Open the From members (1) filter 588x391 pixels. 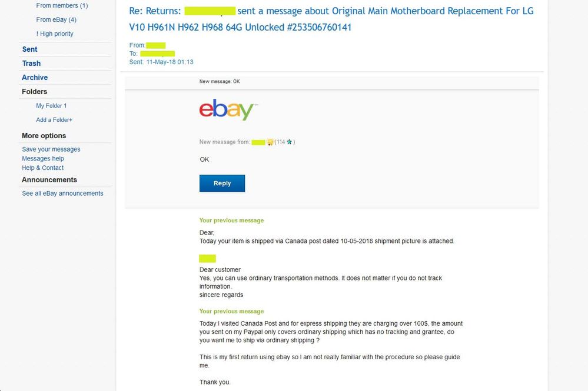(62, 6)
